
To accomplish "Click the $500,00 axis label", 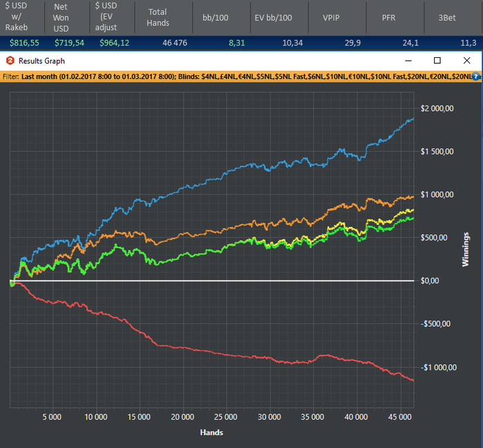I will [434, 238].
